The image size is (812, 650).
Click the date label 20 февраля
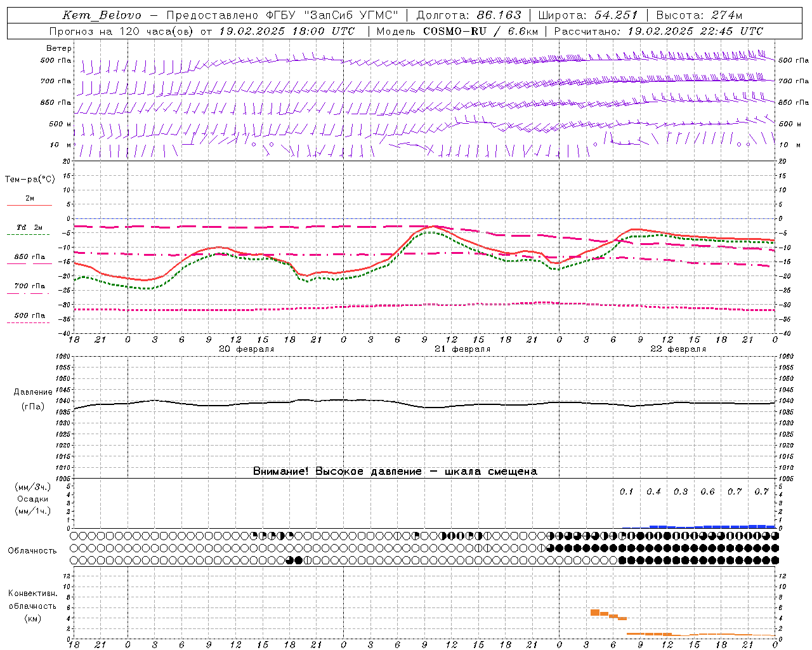247,349
